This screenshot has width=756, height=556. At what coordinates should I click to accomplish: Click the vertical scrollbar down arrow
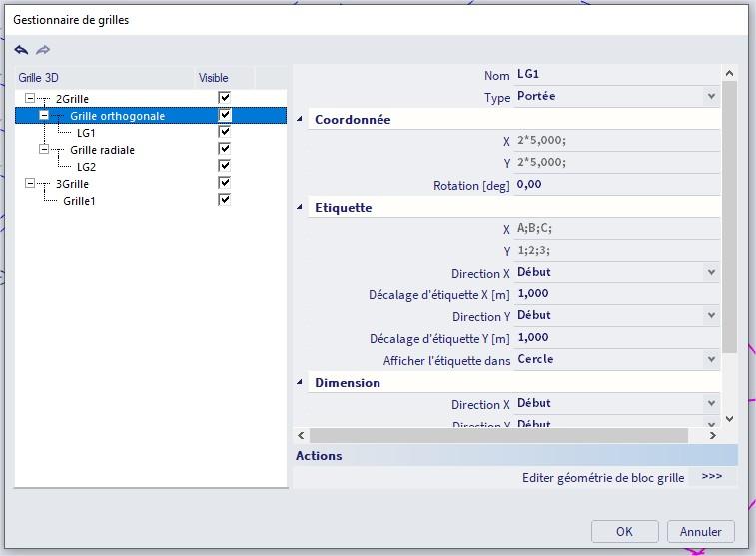(728, 419)
